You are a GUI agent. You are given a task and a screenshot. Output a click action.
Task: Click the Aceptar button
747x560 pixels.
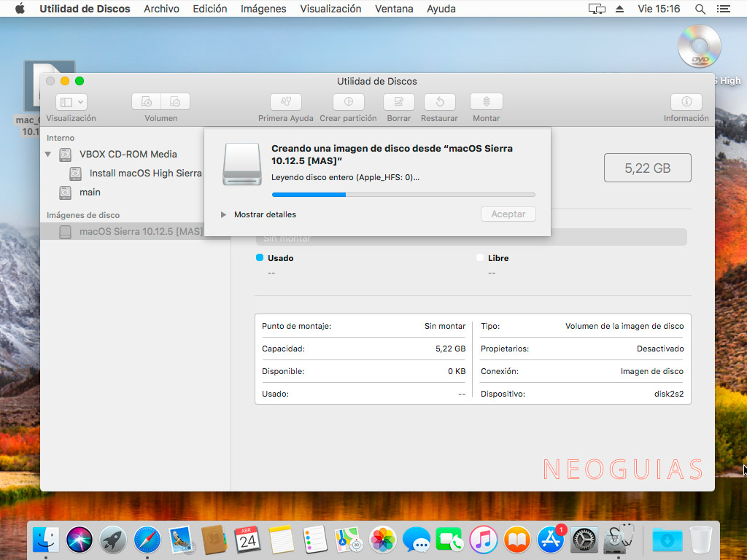coord(508,214)
